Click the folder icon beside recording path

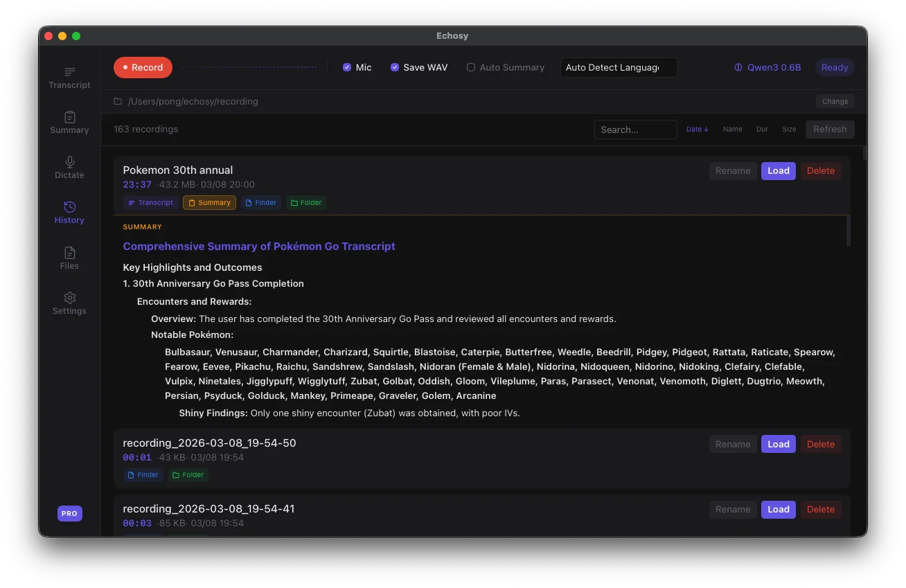tap(118, 101)
